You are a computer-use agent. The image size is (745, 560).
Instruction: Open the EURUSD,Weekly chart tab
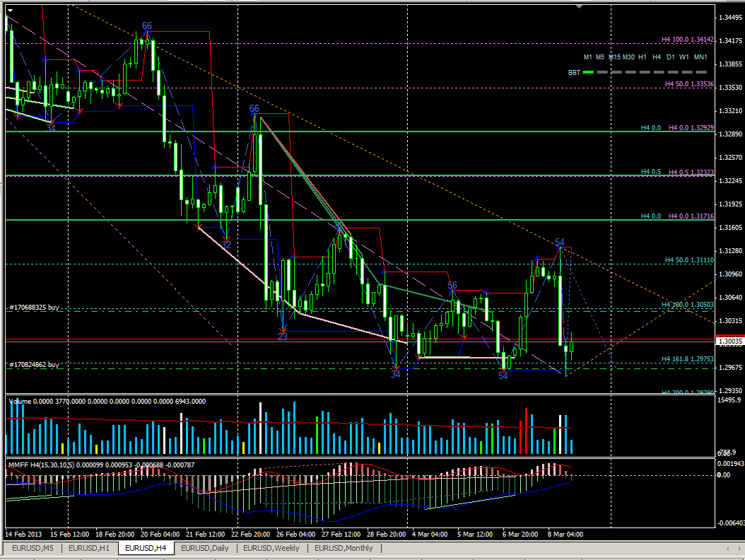click(x=271, y=548)
